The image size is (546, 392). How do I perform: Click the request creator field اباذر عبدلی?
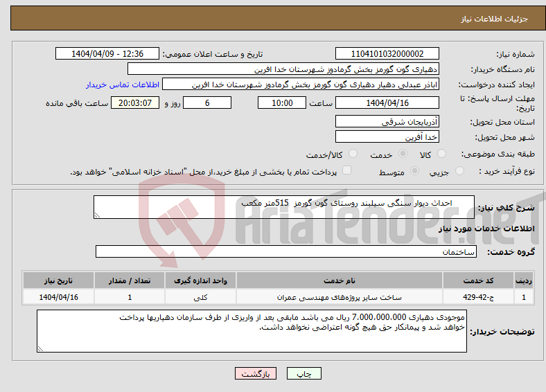pos(301,84)
